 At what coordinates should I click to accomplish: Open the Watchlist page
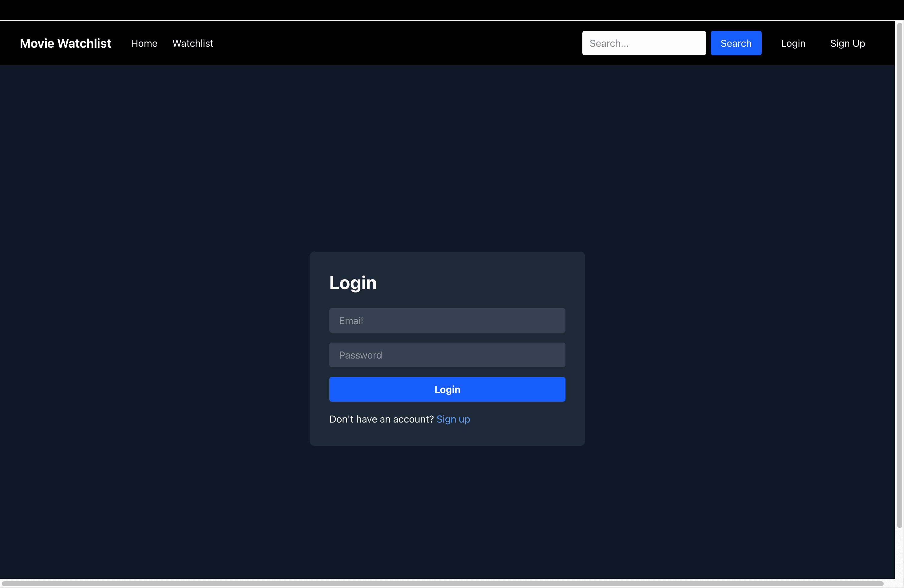(x=192, y=43)
